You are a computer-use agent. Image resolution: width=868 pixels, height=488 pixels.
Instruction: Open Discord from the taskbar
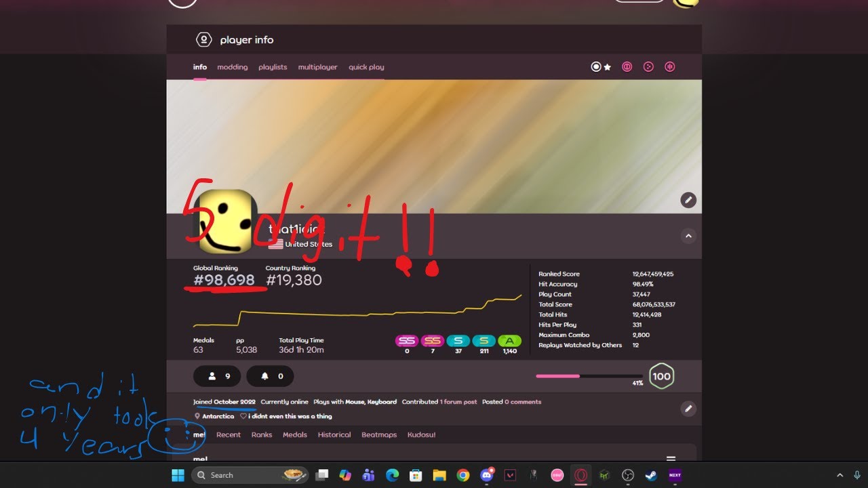(x=486, y=475)
